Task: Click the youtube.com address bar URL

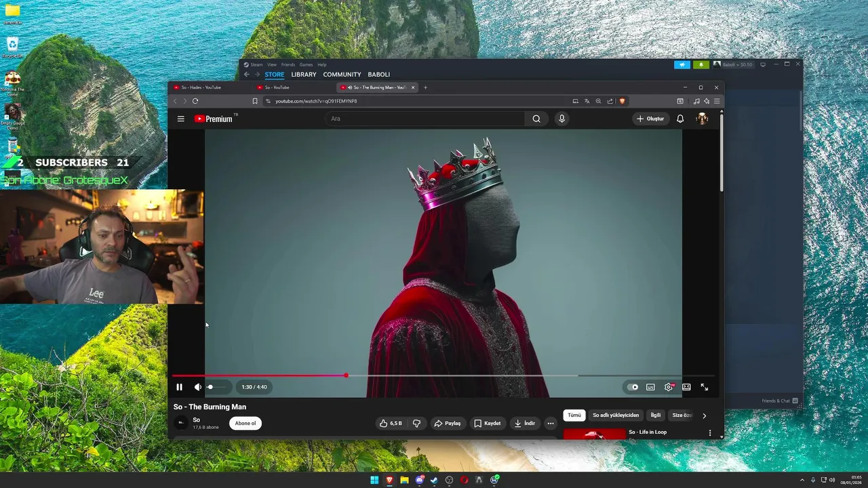Action: [316, 101]
